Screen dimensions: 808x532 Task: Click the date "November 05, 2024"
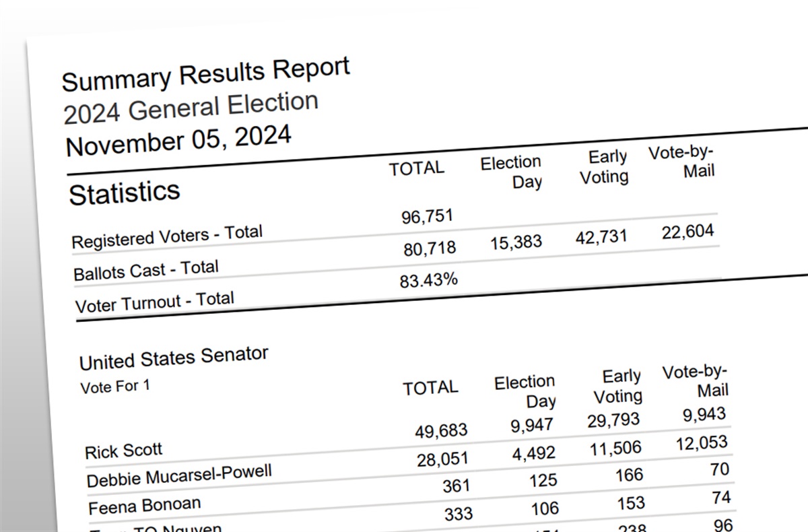(178, 141)
